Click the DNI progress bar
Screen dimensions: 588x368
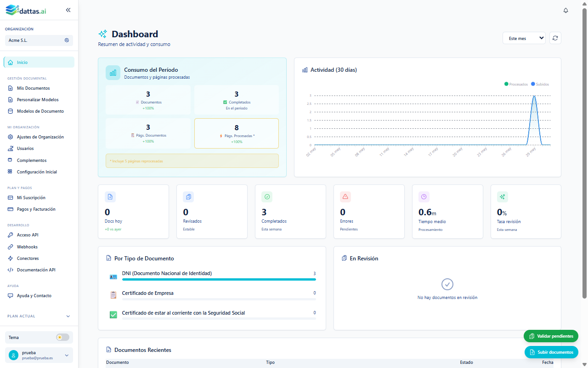[219, 279]
